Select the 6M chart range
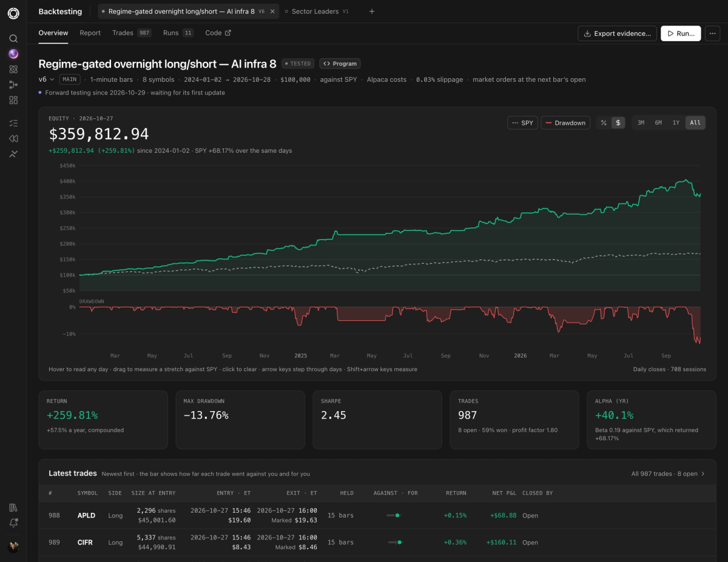 click(658, 122)
